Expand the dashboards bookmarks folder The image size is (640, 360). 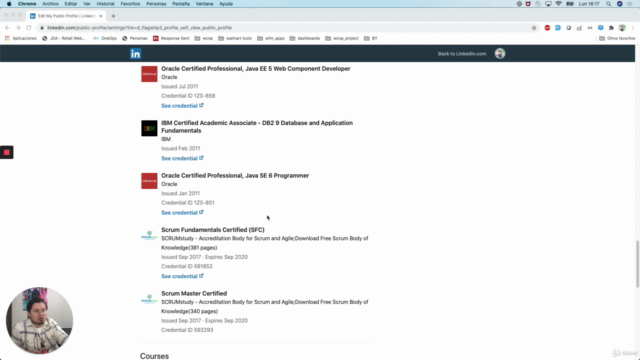[x=305, y=38]
